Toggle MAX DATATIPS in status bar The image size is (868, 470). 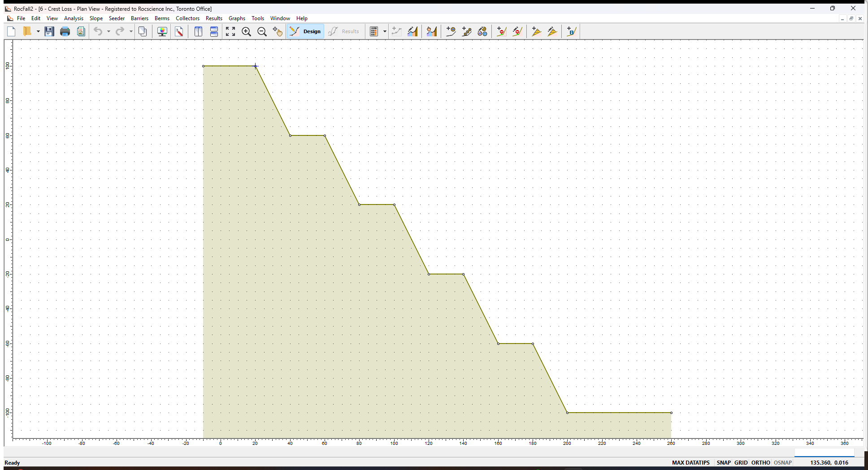[x=690, y=462]
